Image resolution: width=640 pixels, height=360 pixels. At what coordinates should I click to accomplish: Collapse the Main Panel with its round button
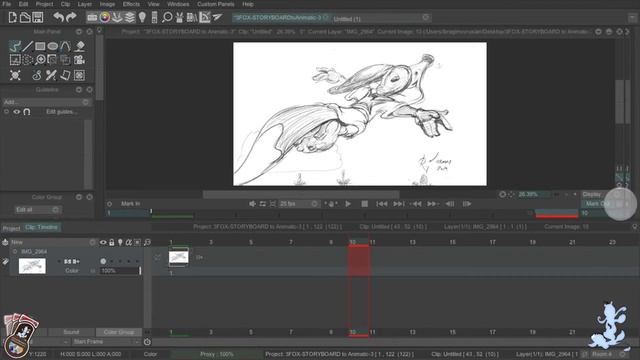click(79, 31)
